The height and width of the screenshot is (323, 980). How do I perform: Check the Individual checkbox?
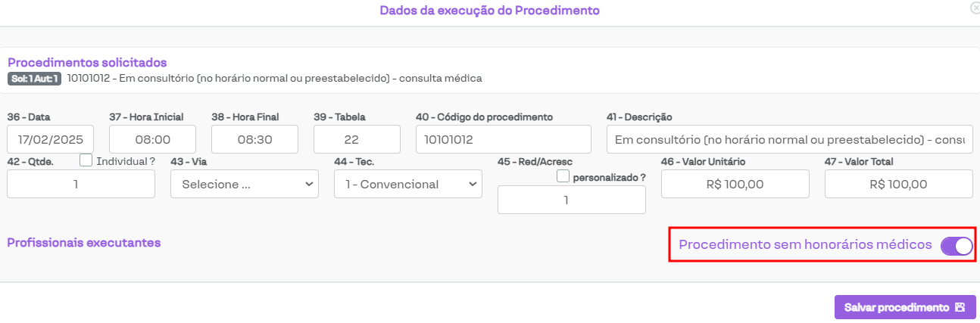click(86, 160)
